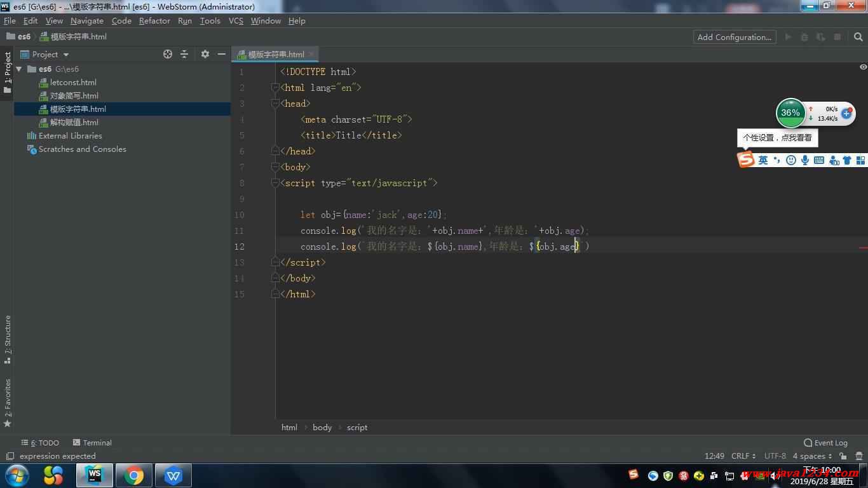Fold the html tag at line 2
868x488 pixels.
(x=275, y=88)
